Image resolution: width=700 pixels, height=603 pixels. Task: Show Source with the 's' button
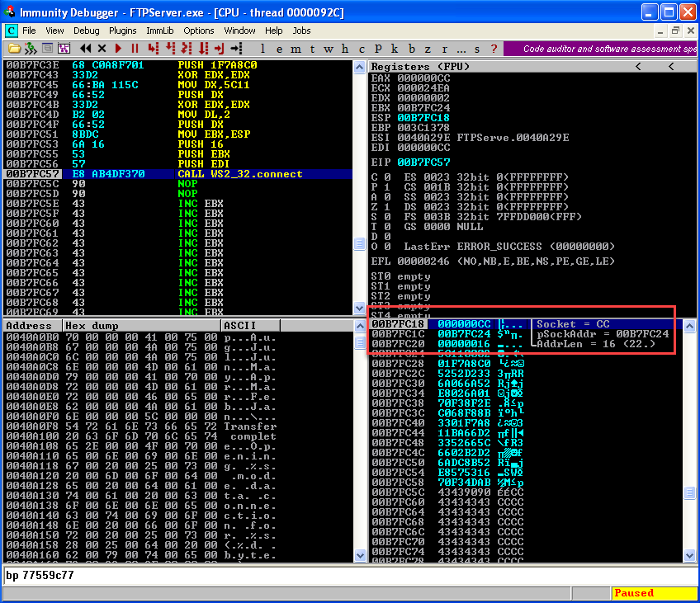coord(477,49)
